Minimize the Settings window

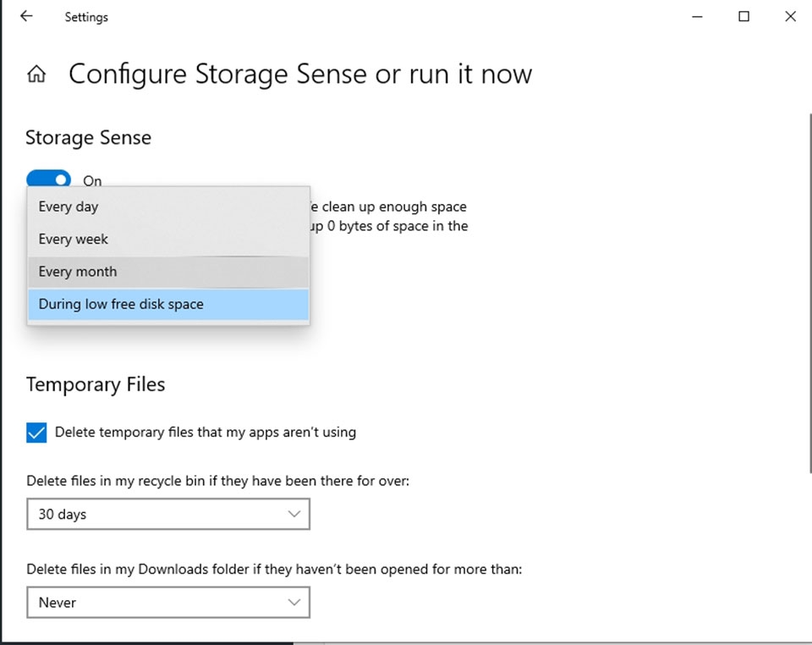(697, 16)
